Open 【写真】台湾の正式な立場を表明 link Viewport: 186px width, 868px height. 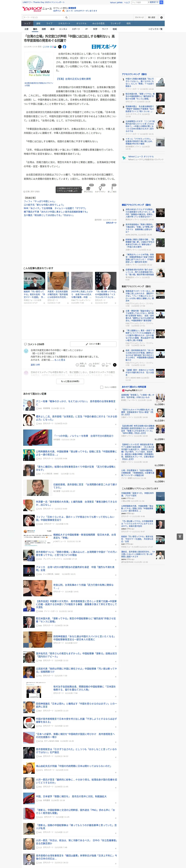73,79
